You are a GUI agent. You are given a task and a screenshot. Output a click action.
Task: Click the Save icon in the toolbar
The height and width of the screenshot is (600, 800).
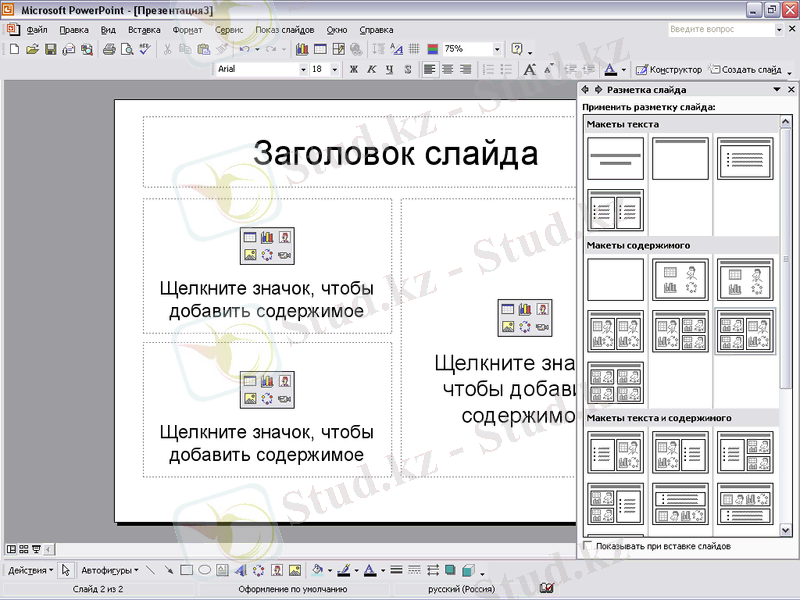[50, 49]
